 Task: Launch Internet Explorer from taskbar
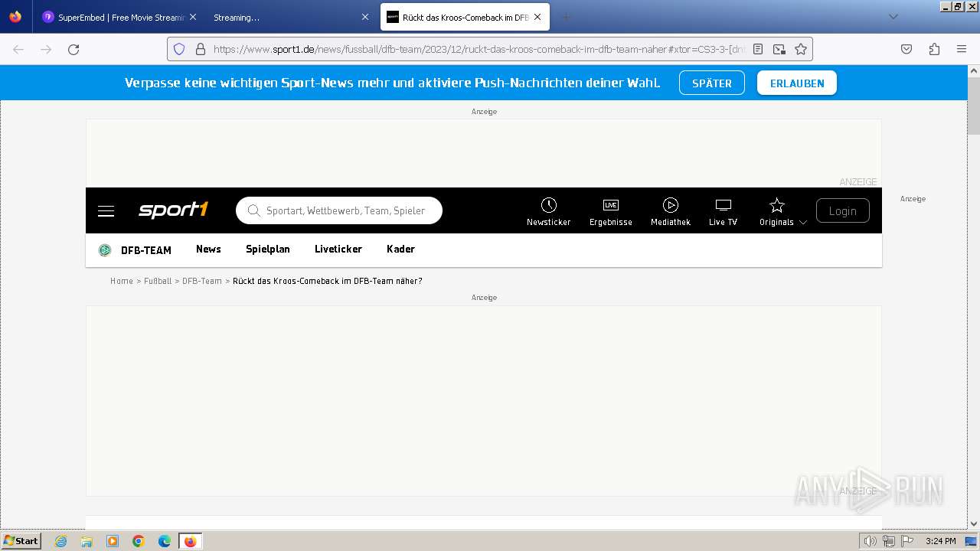click(61, 541)
